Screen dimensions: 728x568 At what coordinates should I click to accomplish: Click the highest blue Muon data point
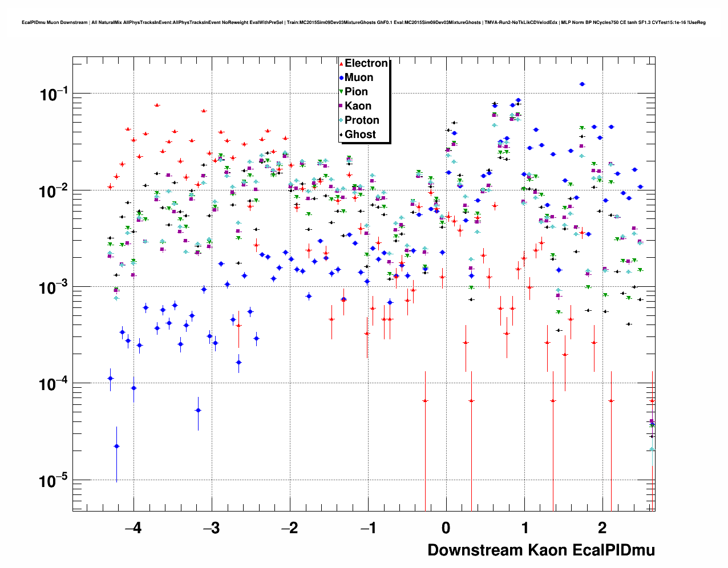tap(582, 84)
